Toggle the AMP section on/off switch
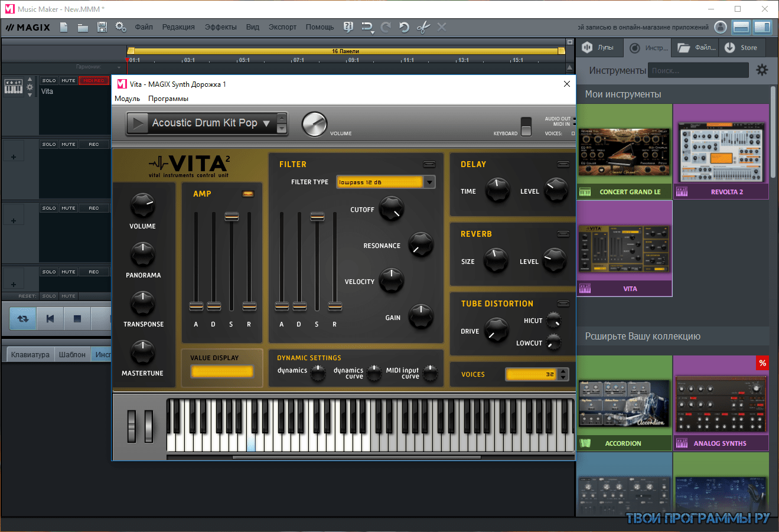 [x=248, y=194]
